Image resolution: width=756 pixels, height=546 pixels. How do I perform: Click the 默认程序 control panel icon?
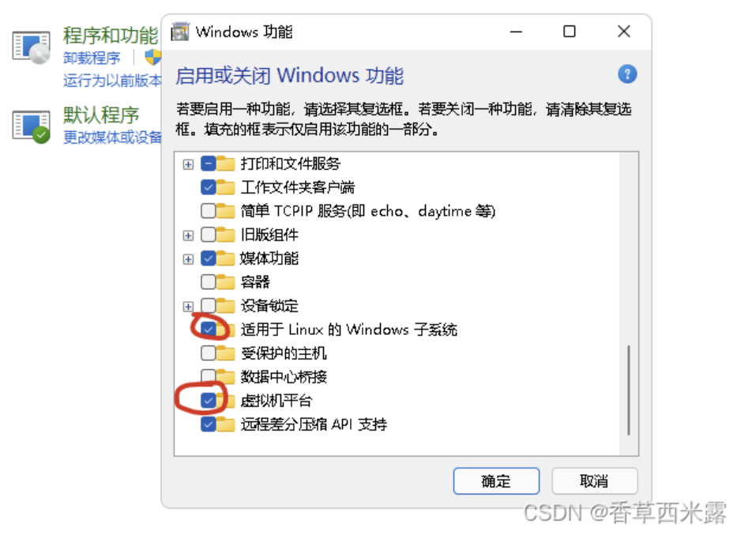tap(32, 127)
